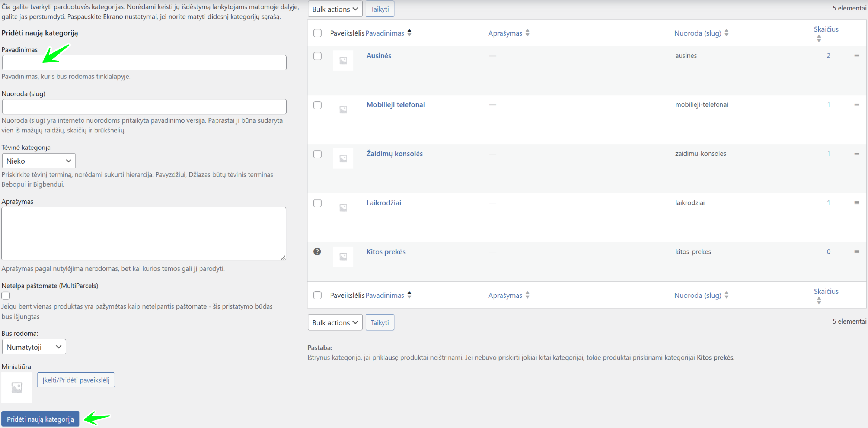Click drag handle icon for Ausinės row

[x=856, y=55]
